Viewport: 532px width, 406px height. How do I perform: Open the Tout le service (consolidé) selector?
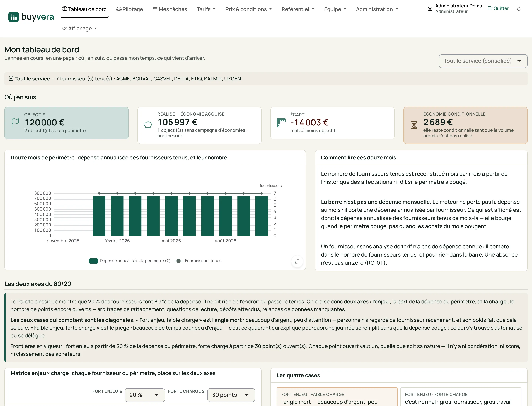tap(483, 61)
